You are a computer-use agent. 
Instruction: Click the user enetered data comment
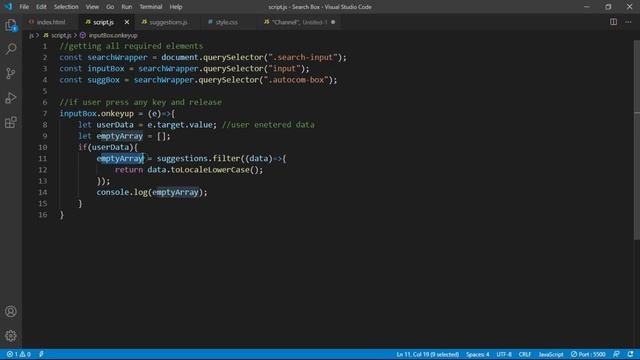click(268, 124)
